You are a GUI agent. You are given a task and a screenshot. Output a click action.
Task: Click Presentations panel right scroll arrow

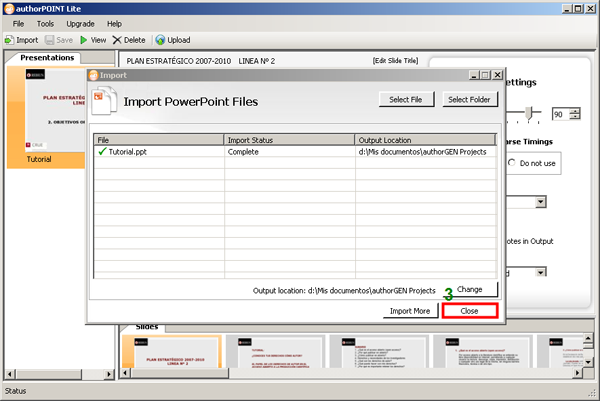[109, 374]
